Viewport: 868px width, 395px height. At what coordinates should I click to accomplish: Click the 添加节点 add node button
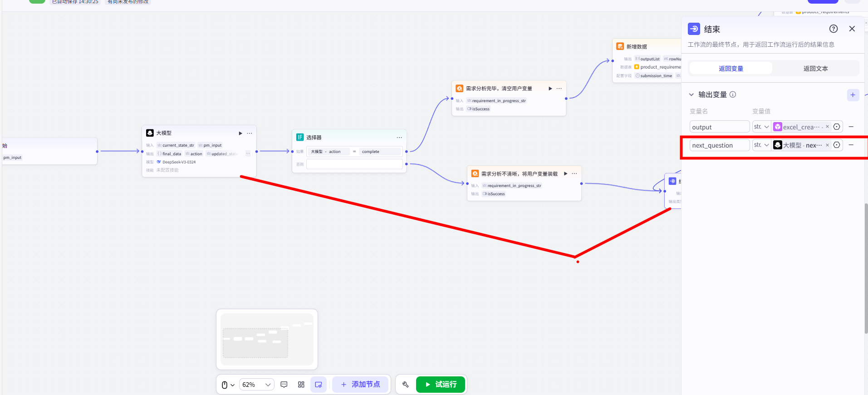[x=360, y=385]
